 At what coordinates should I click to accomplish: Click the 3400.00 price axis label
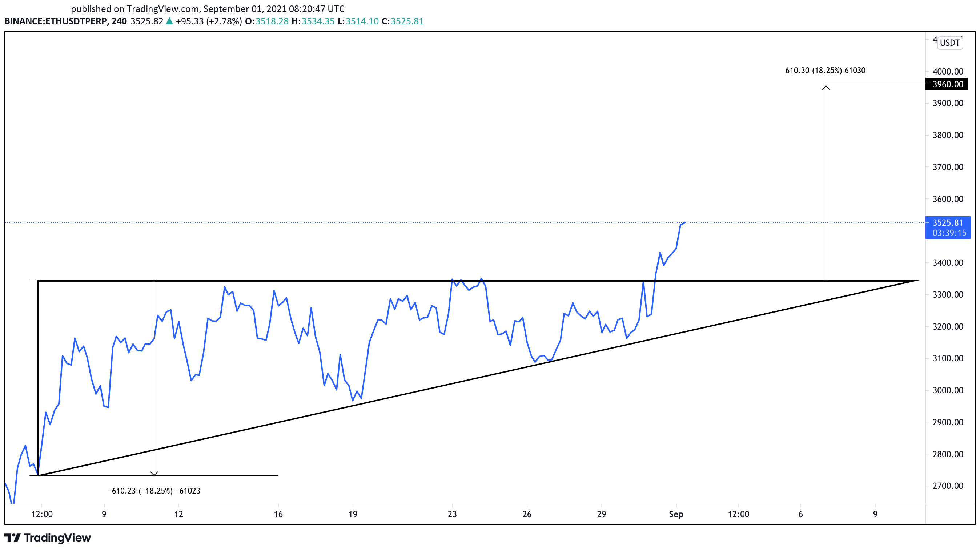[x=948, y=262]
